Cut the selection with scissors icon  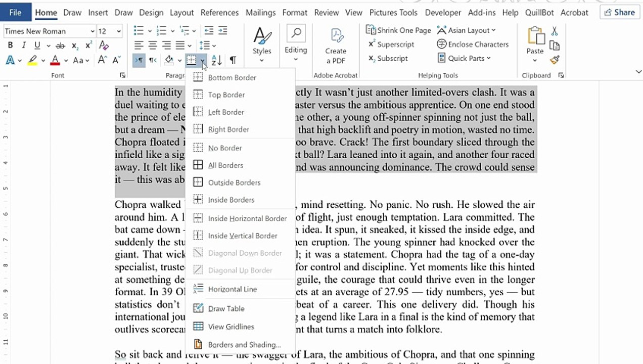point(555,31)
